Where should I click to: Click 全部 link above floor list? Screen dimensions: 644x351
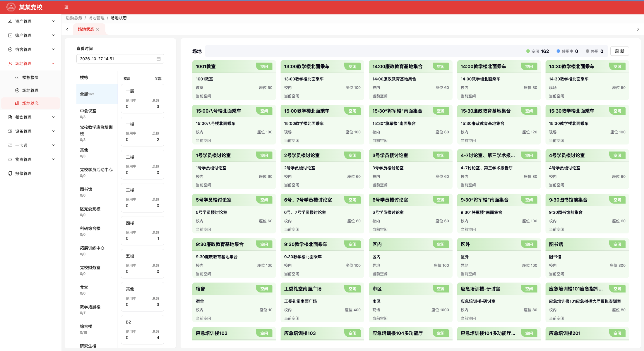(x=158, y=79)
